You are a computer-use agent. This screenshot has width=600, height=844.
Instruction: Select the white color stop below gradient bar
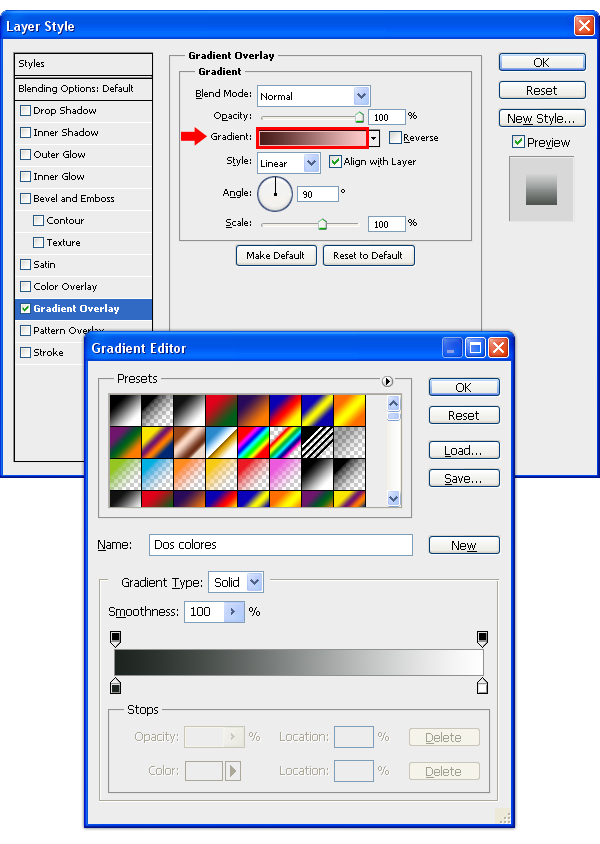tap(482, 686)
